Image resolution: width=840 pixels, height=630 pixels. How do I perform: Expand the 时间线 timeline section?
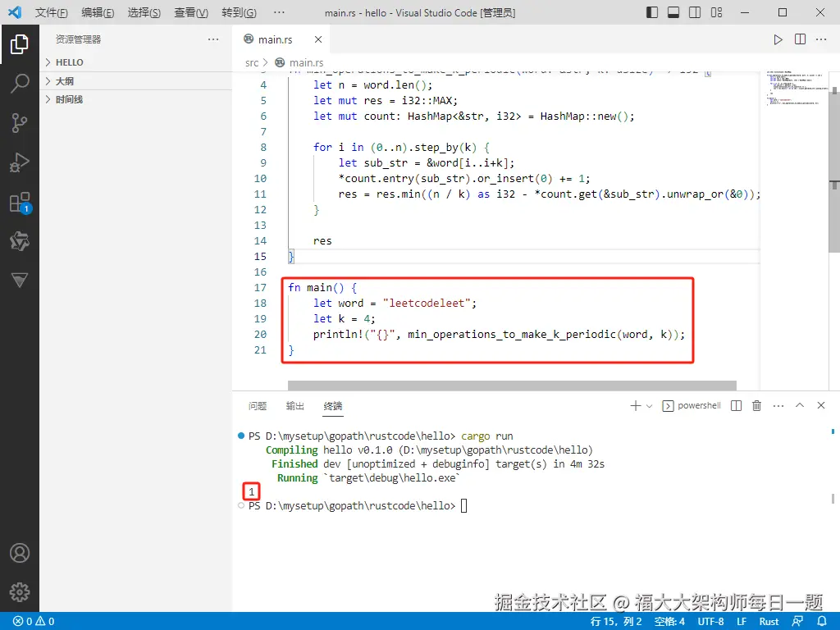(x=135, y=99)
